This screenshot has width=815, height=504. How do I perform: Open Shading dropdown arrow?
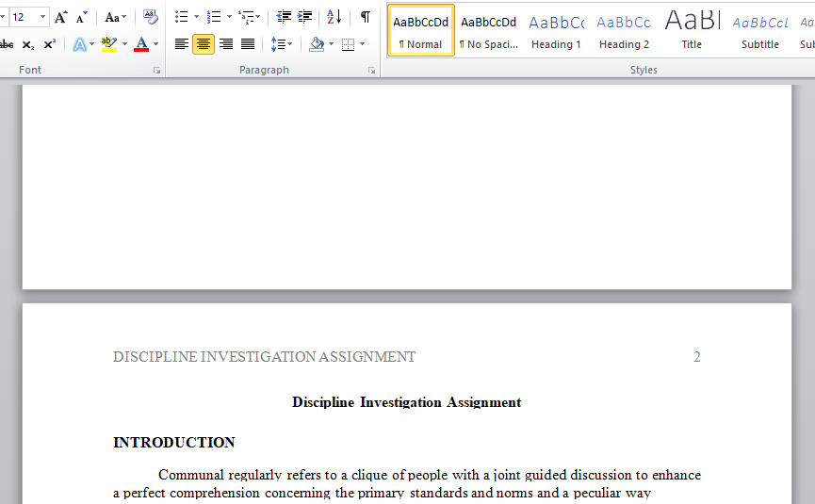coord(331,44)
